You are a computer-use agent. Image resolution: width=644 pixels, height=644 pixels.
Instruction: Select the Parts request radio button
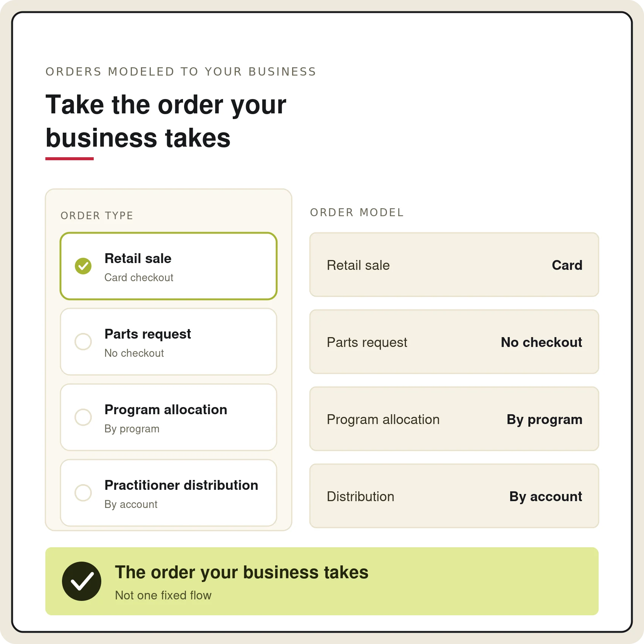pyautogui.click(x=83, y=342)
